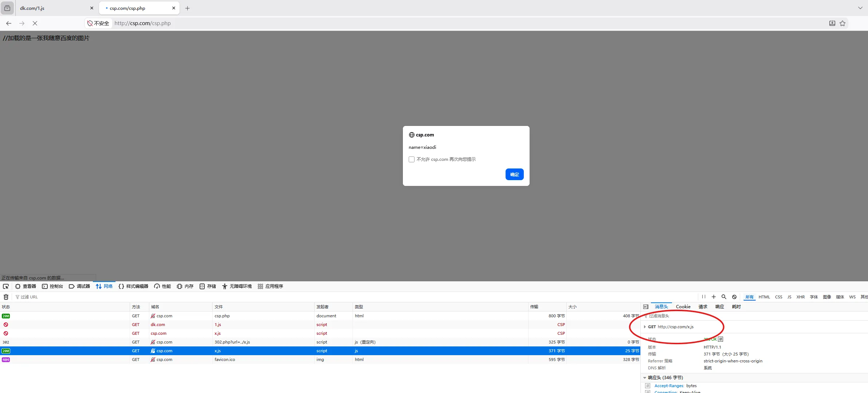This screenshot has height=393, width=868.
Task: Select the 网络 (Network) panel
Action: 104,286
